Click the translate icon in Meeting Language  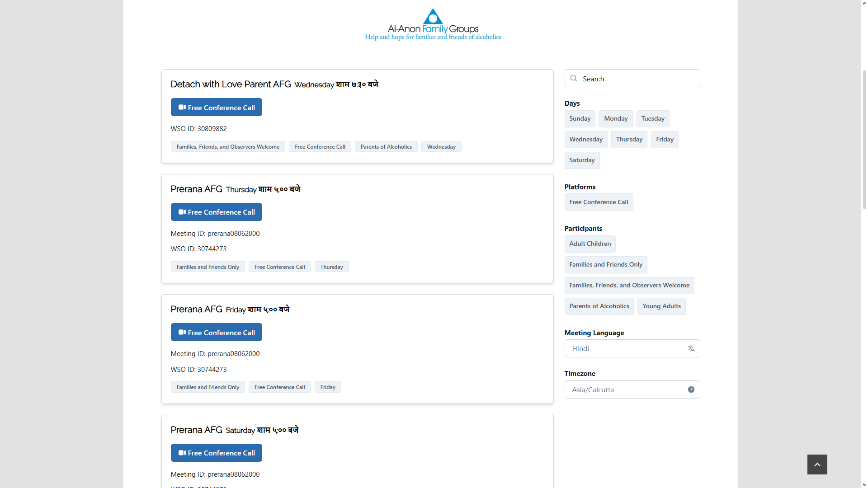(x=691, y=348)
